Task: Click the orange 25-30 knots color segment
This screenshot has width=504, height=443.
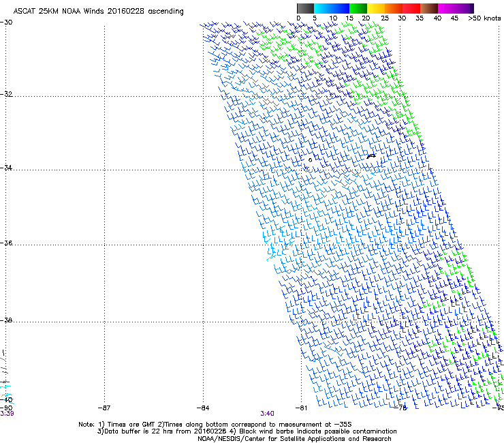Action: (394, 8)
